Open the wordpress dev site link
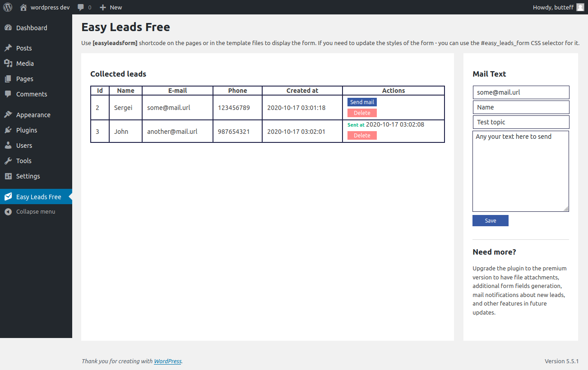Screen dimensions: 588x370 coord(50,7)
